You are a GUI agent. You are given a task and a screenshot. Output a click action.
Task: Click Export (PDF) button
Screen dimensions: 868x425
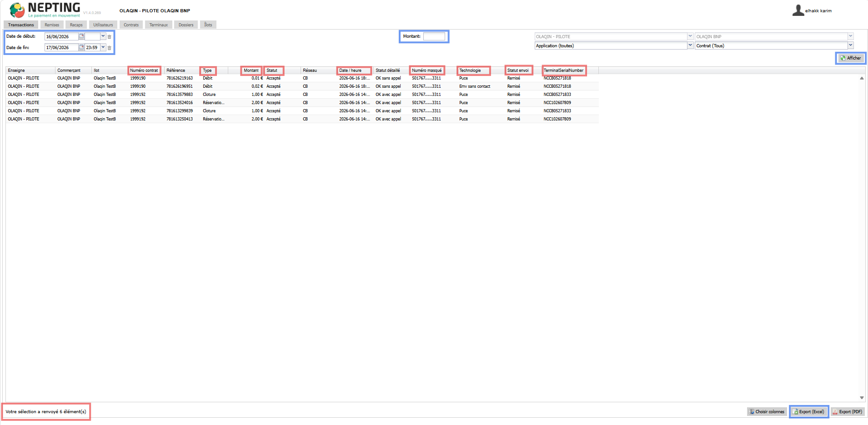click(x=847, y=412)
